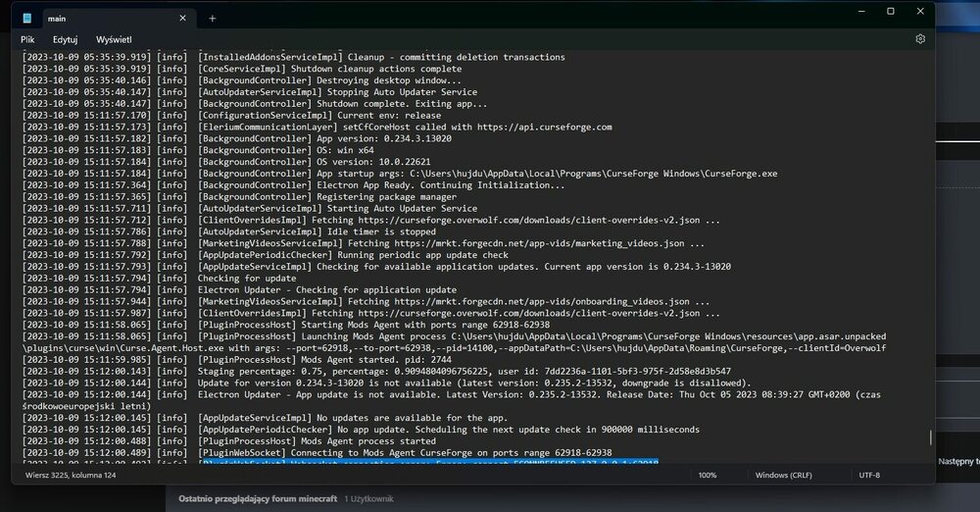The width and height of the screenshot is (980, 512).
Task: Click Windows (CRLF) line ending indicator
Action: click(x=783, y=475)
